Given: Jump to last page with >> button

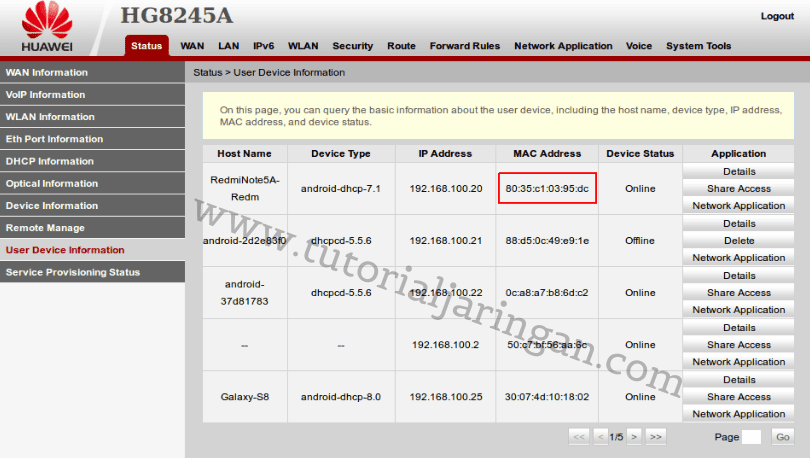Looking at the screenshot, I should pos(656,437).
